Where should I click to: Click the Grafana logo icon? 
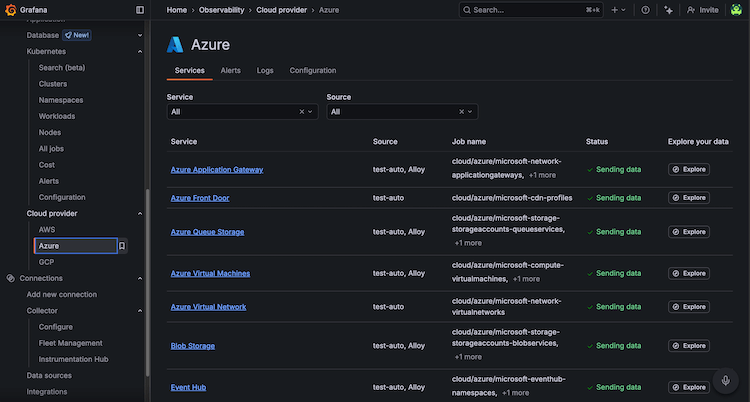[11, 10]
